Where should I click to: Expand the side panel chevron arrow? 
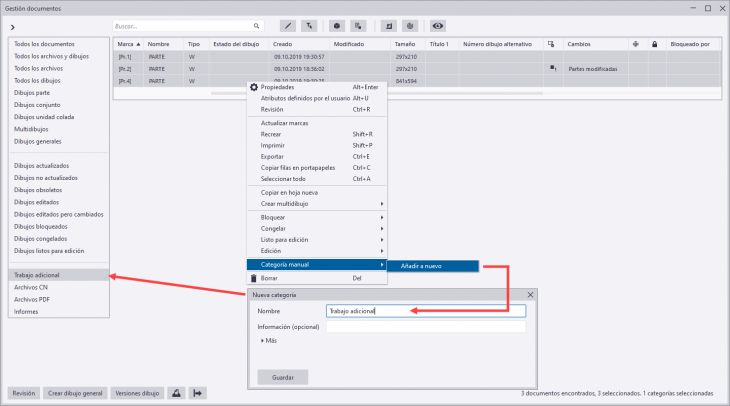coord(13,27)
